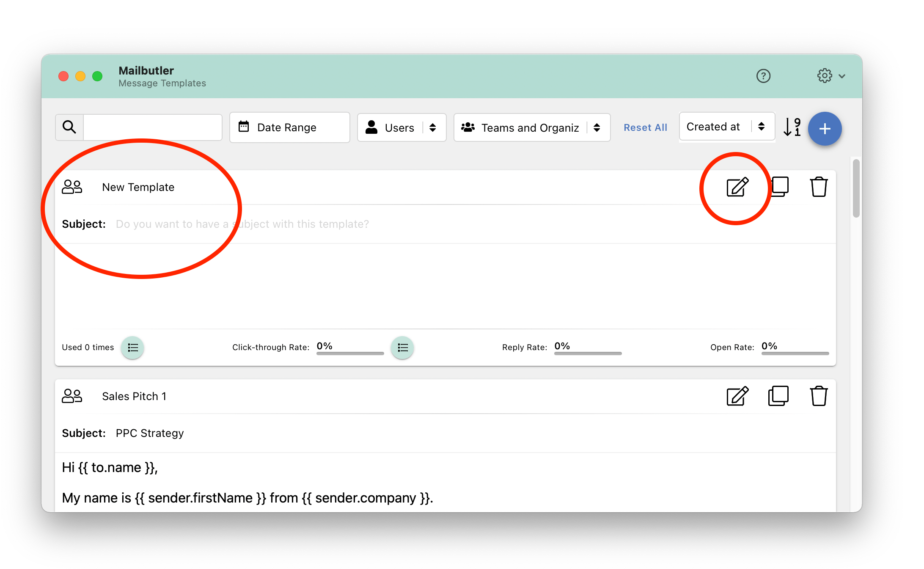Open the settings gear menu
Image resolution: width=924 pixels, height=569 pixels.
[830, 76]
